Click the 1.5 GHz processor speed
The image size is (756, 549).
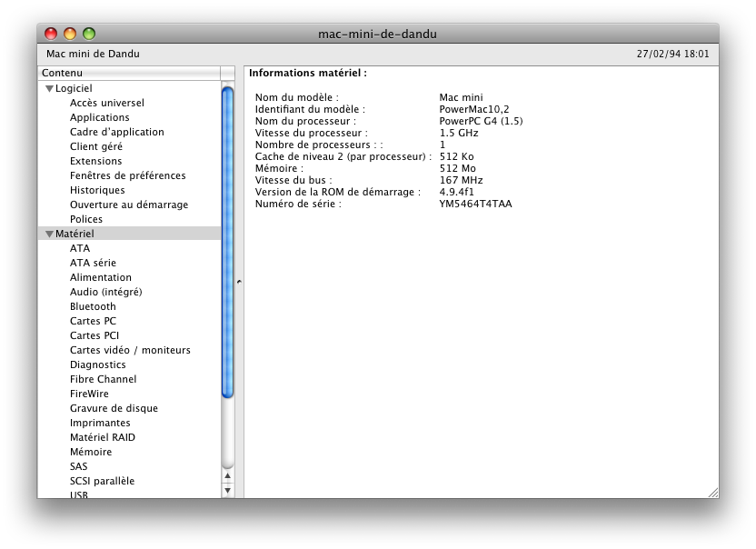[459, 133]
